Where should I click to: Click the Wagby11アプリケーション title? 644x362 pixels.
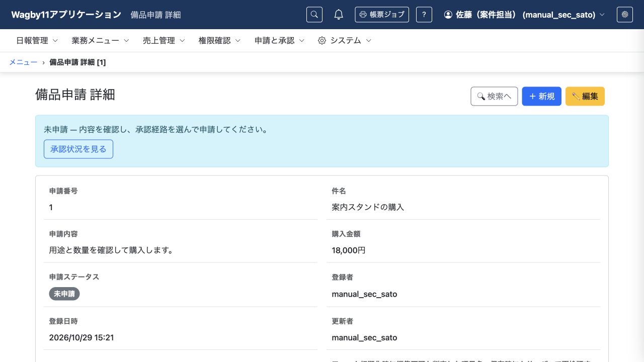[66, 15]
